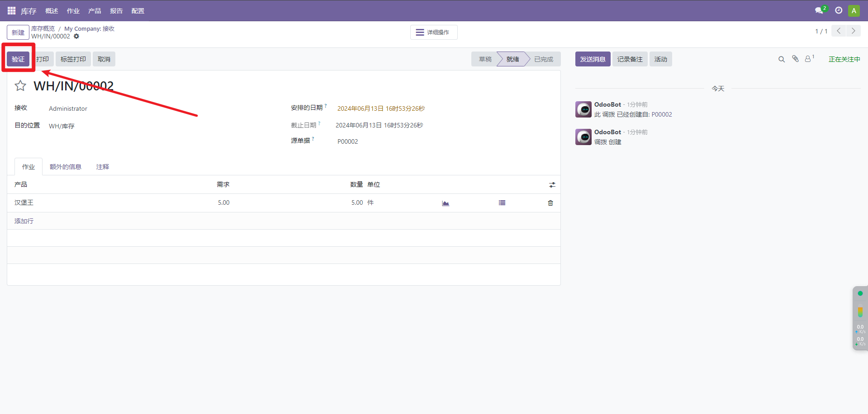868x414 pixels.
Task: Click the 接收 Administrator field
Action: click(68, 108)
